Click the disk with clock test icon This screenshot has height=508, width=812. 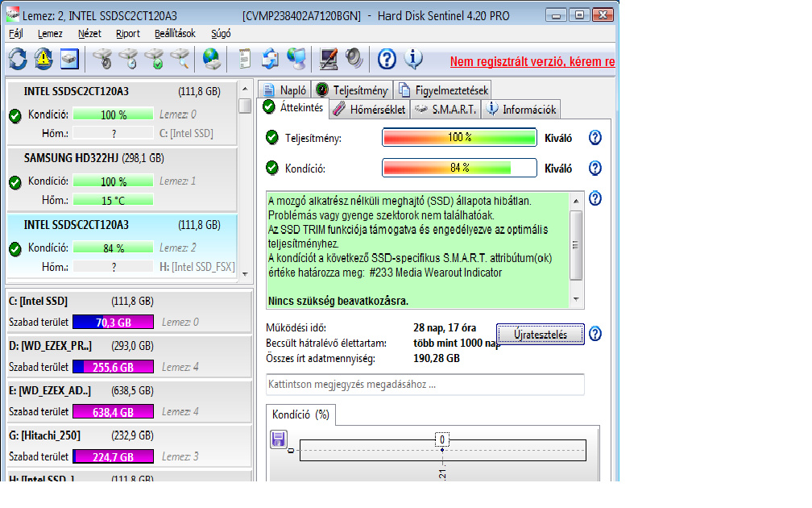point(128,59)
